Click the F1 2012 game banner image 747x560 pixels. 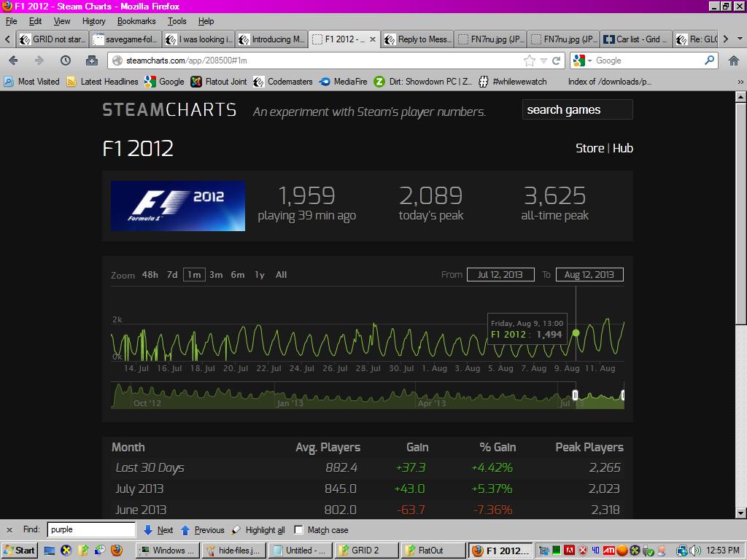pos(178,206)
